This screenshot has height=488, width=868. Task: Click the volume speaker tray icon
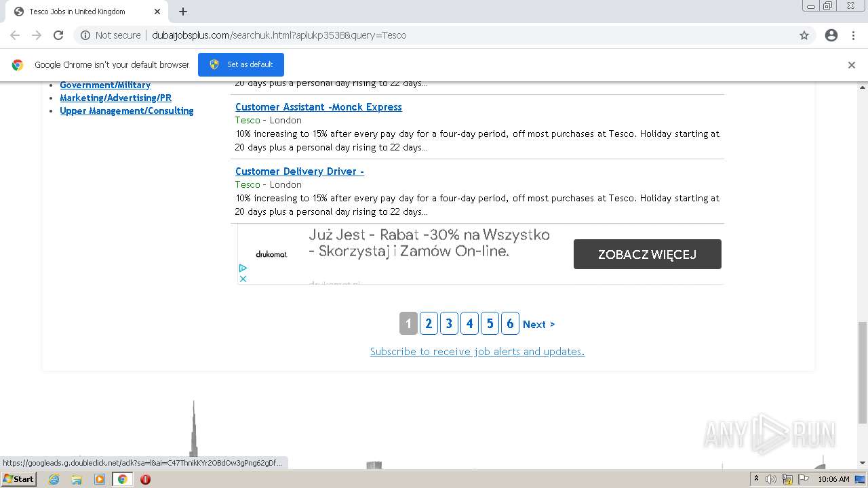coord(771,479)
